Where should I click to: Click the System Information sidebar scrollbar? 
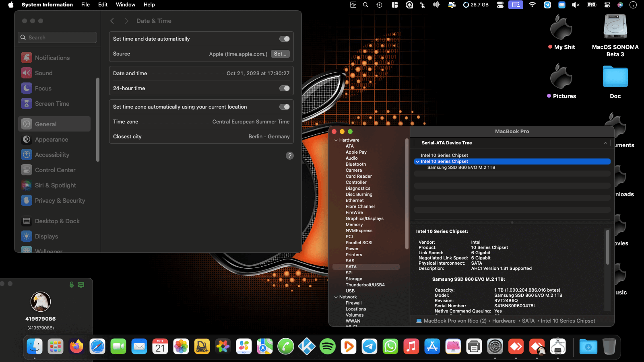[407, 194]
